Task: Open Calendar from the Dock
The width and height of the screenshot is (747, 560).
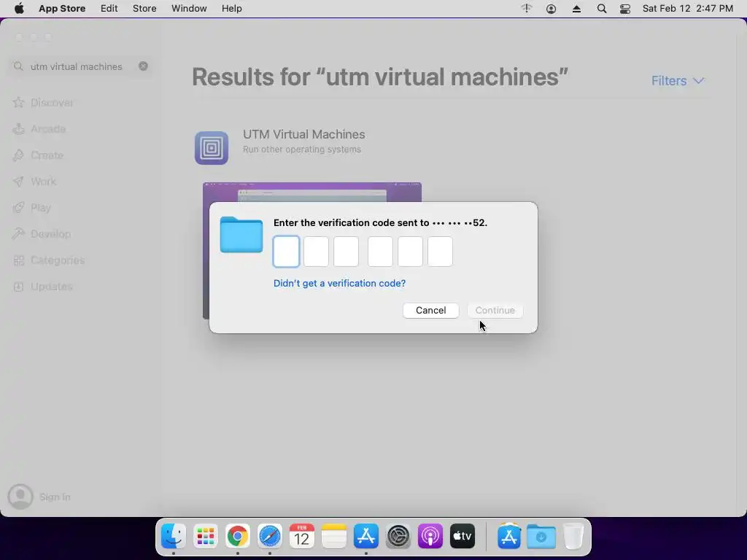Action: click(x=301, y=537)
